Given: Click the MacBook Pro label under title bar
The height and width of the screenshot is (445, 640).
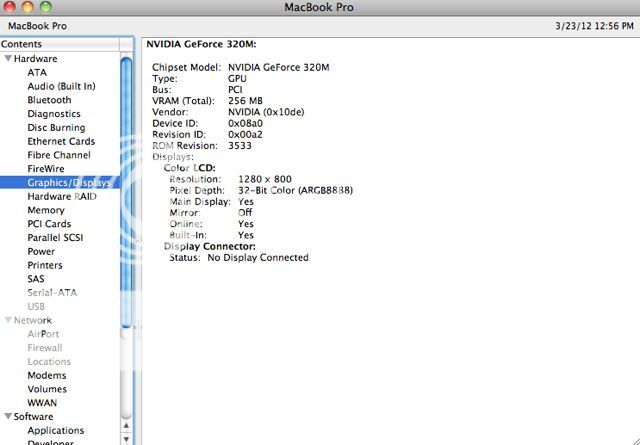Looking at the screenshot, I should 37,26.
